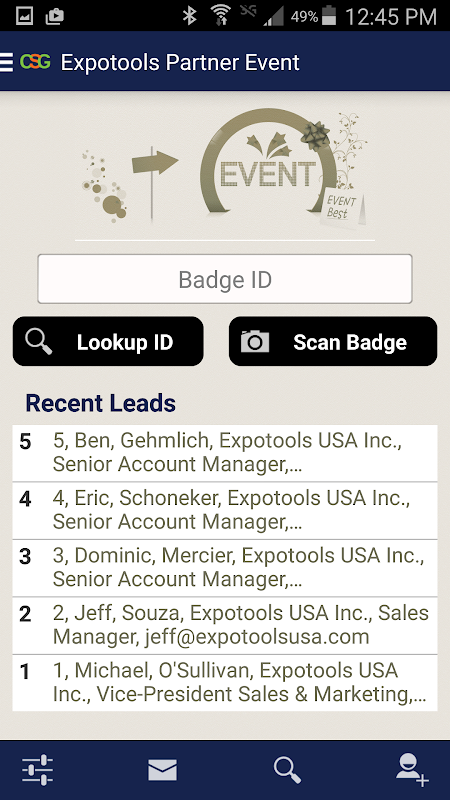The image size is (450, 800).
Task: Open the sliders settings icon
Action: click(x=37, y=770)
